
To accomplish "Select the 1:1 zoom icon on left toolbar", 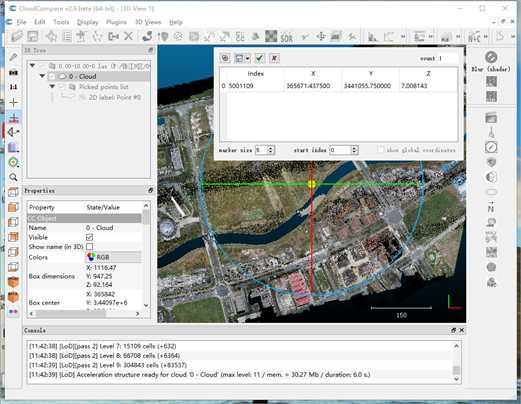I will click(x=13, y=87).
